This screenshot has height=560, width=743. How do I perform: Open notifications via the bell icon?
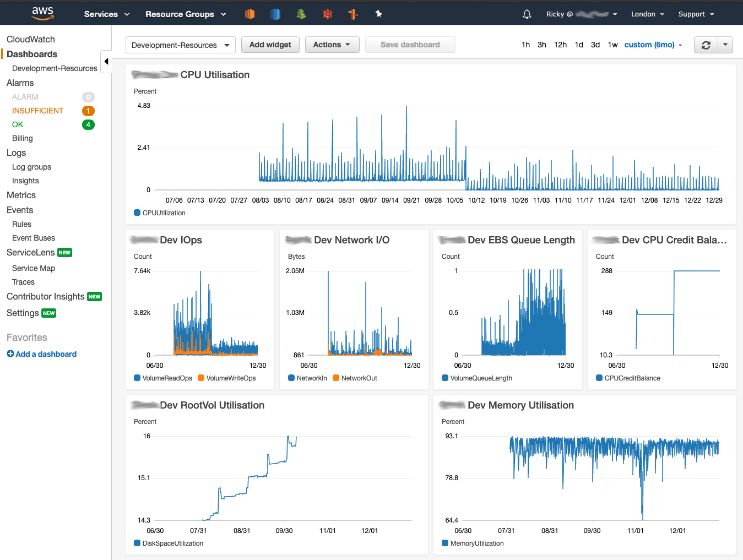[527, 14]
